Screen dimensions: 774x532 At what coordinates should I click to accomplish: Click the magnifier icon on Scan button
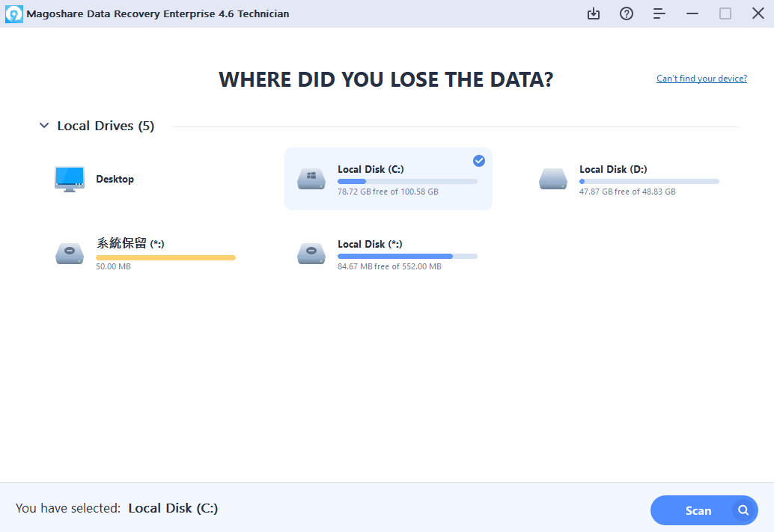point(743,510)
